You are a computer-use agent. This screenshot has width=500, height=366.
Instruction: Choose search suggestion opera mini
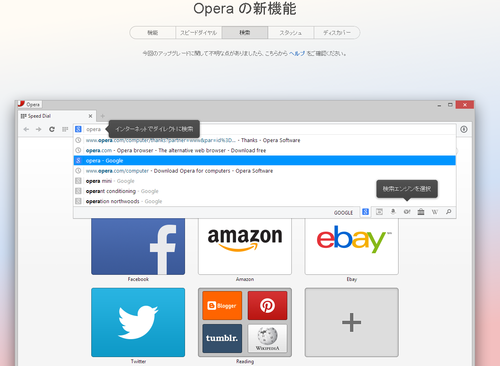pos(265,181)
